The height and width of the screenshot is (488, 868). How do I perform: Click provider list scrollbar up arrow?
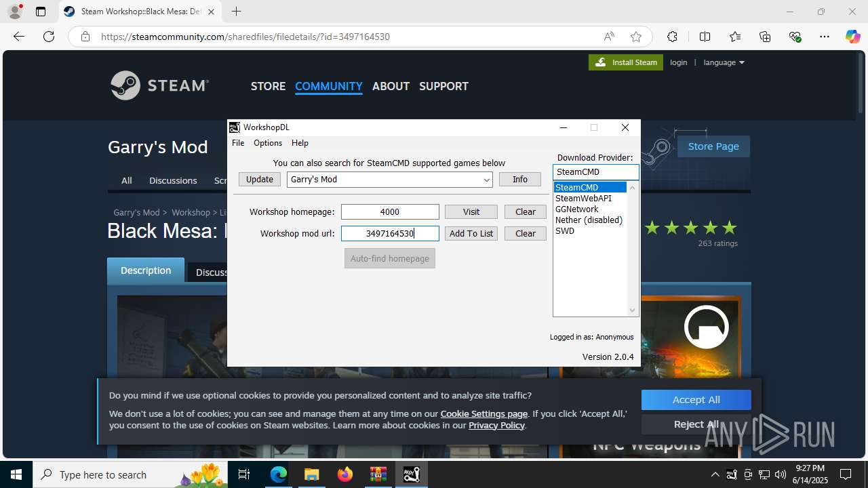[x=633, y=188]
